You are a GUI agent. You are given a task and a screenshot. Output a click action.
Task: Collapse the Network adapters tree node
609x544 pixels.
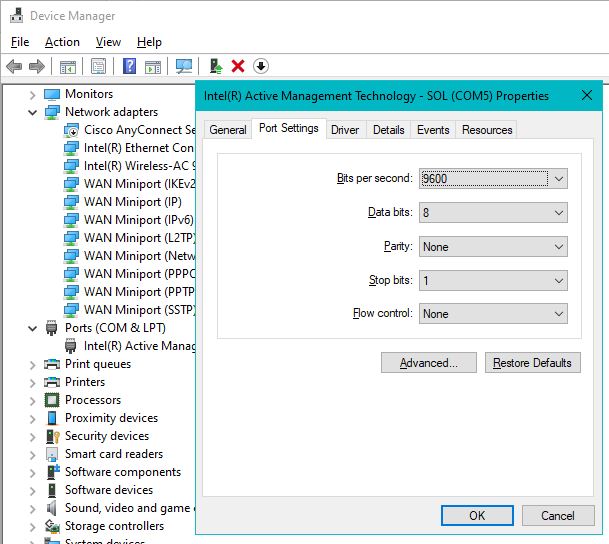tap(33, 113)
